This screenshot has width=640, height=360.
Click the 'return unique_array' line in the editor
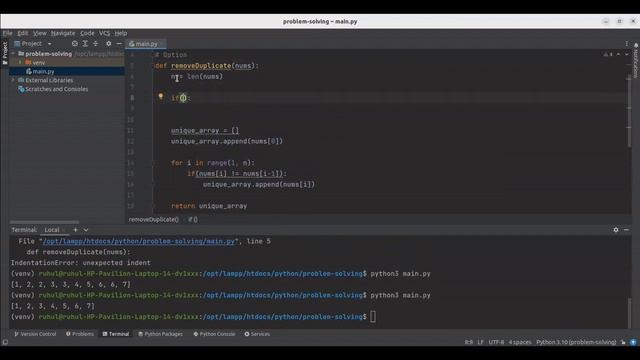[x=209, y=206]
